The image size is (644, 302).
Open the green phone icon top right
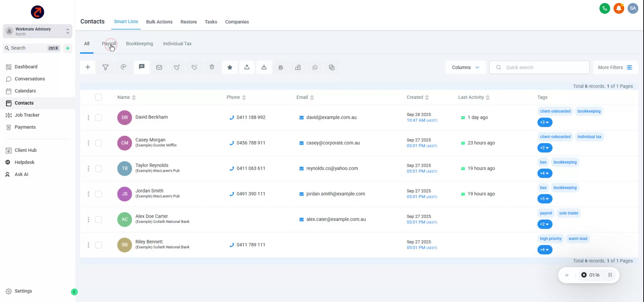605,8
